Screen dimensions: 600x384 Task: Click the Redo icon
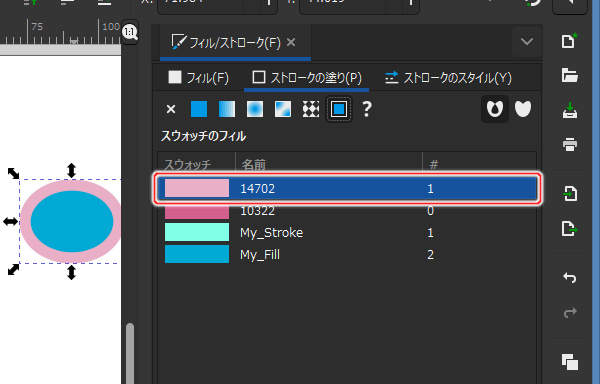tap(570, 312)
